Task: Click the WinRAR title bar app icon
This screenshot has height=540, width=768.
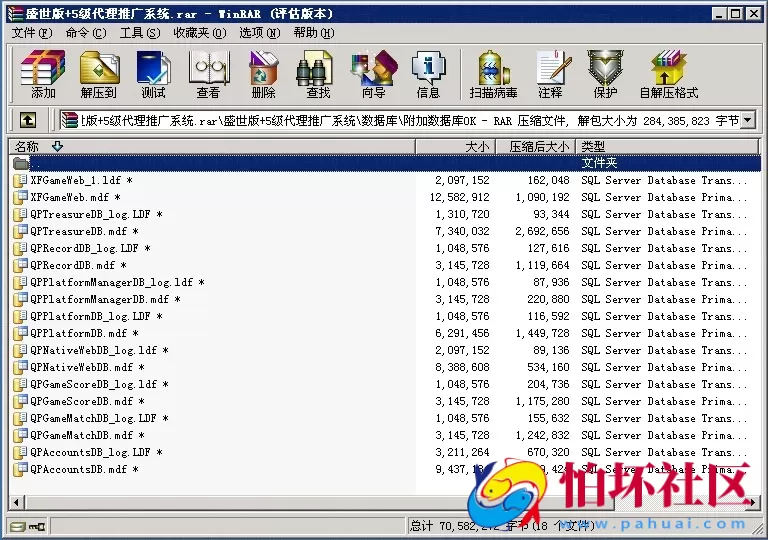Action: [x=16, y=14]
